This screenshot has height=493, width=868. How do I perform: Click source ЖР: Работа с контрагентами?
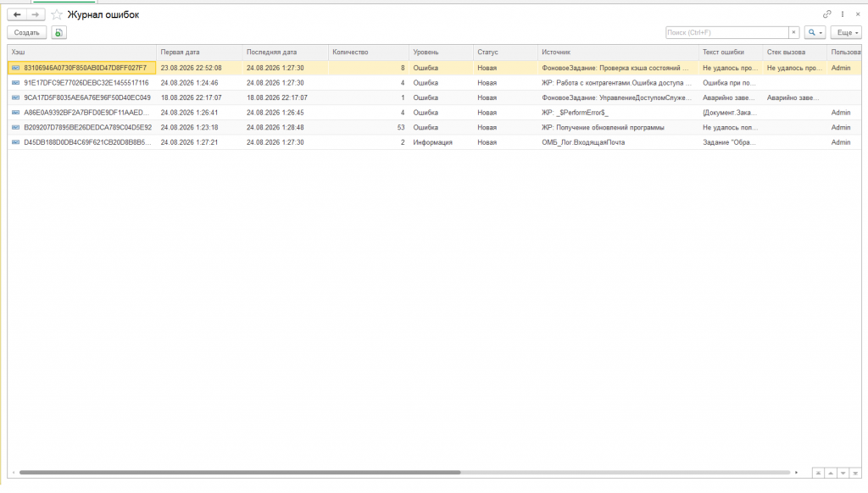coord(616,83)
